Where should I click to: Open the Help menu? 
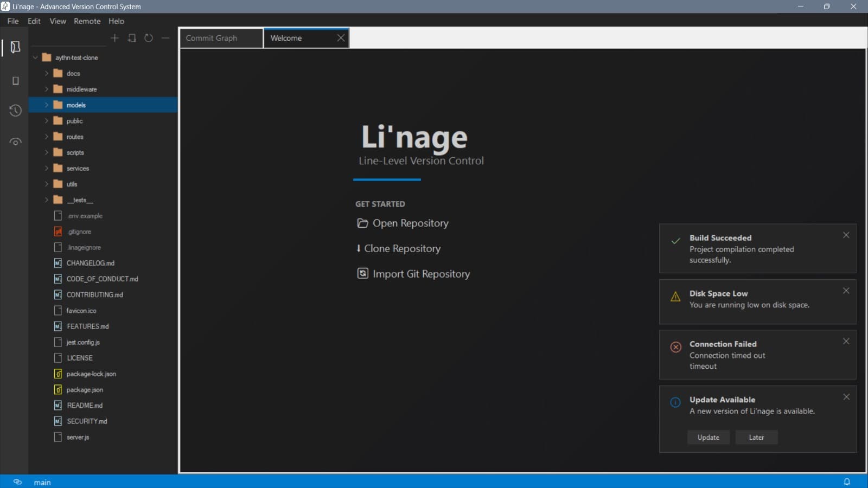(x=116, y=21)
